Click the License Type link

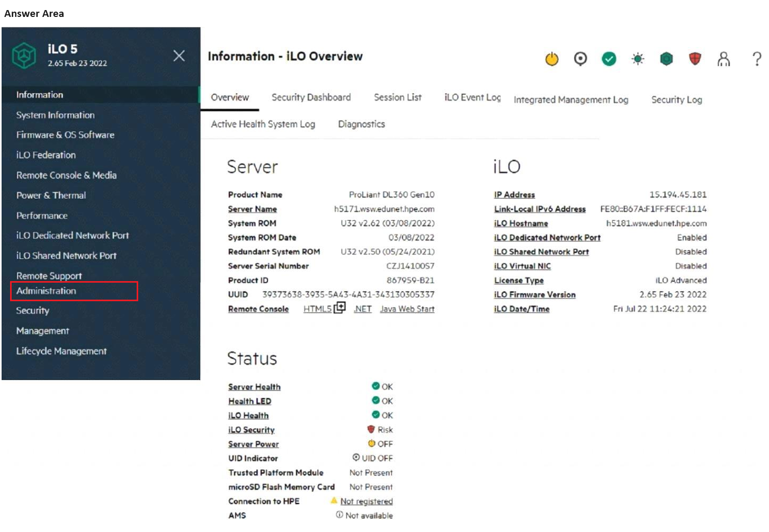[x=519, y=281]
